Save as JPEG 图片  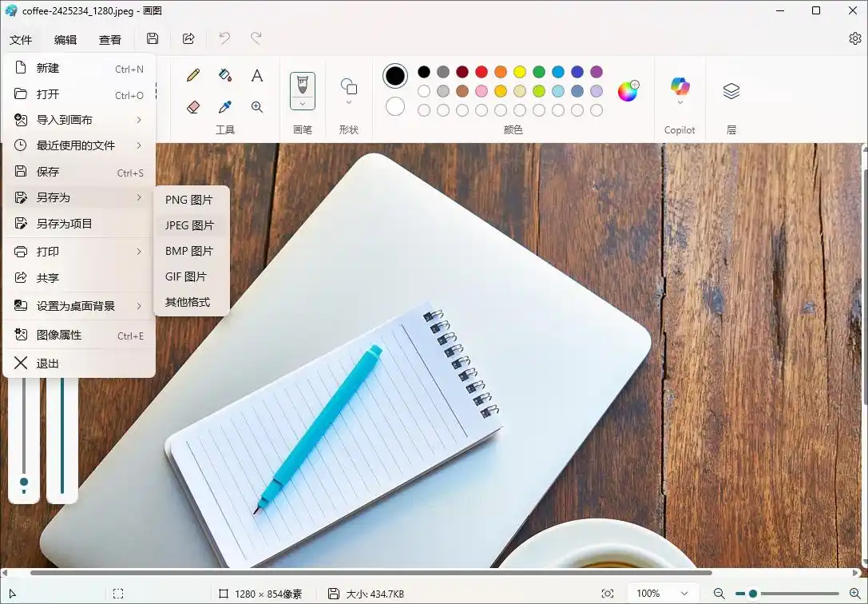click(x=192, y=225)
